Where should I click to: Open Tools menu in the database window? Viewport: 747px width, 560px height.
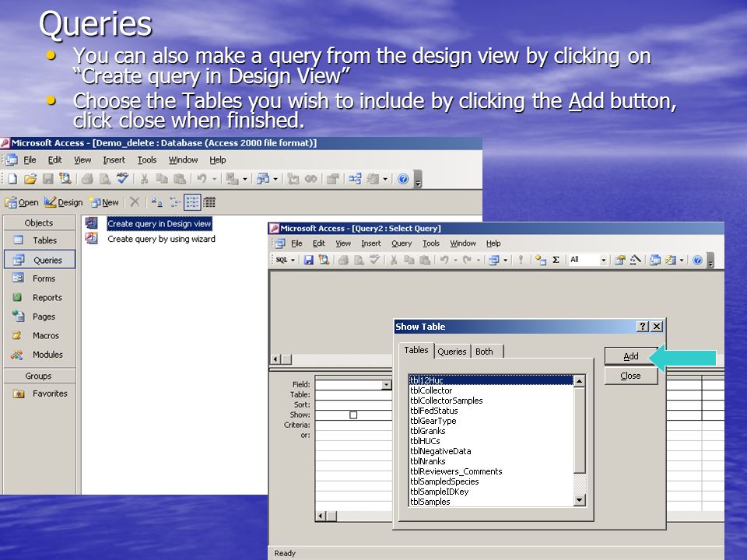pyautogui.click(x=147, y=160)
